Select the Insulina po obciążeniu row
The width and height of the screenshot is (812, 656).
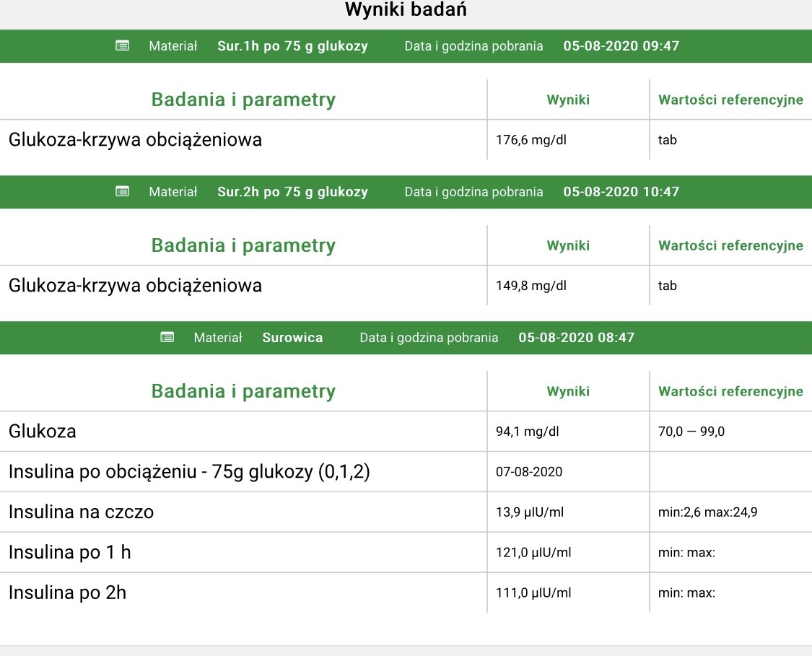tap(189, 472)
